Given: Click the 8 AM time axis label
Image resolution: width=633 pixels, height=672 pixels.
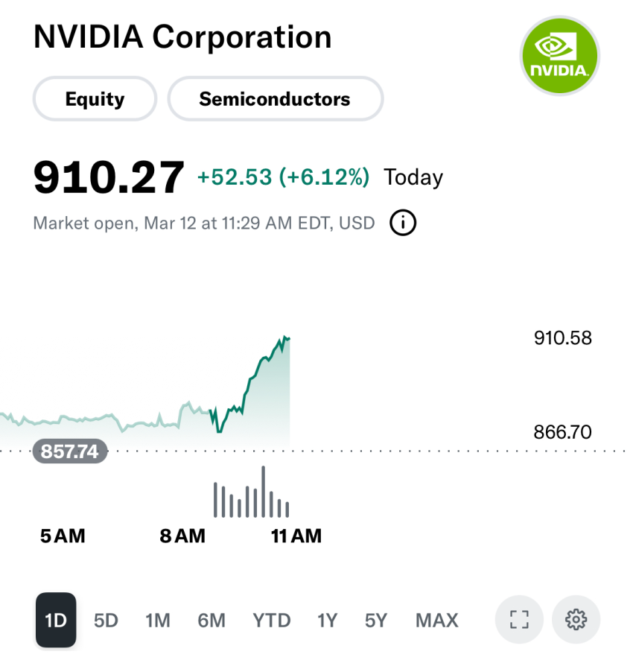Looking at the screenshot, I should click(x=182, y=536).
